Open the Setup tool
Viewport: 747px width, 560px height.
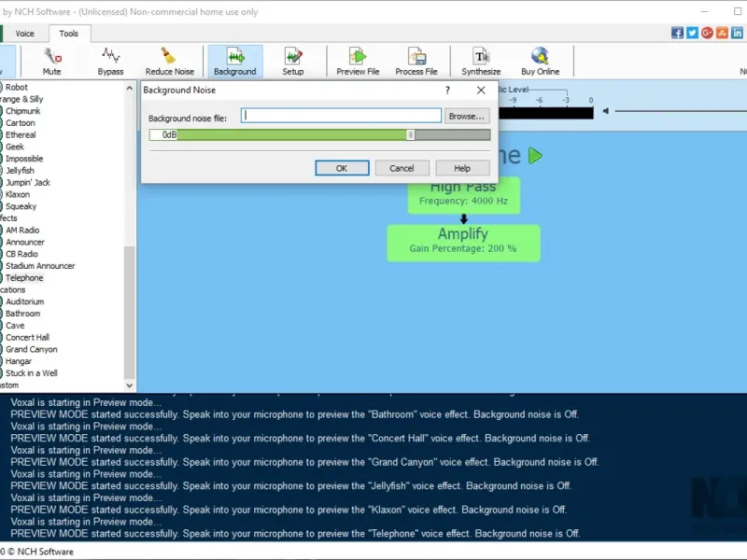pyautogui.click(x=293, y=61)
